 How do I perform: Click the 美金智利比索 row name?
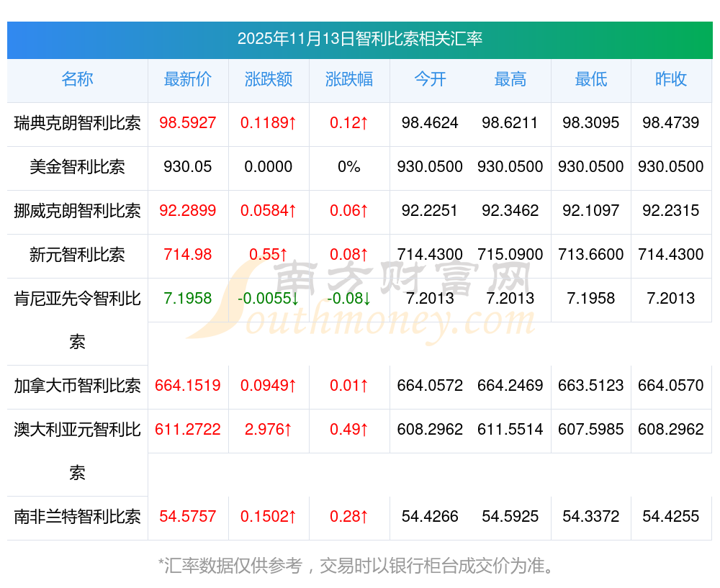point(77,167)
